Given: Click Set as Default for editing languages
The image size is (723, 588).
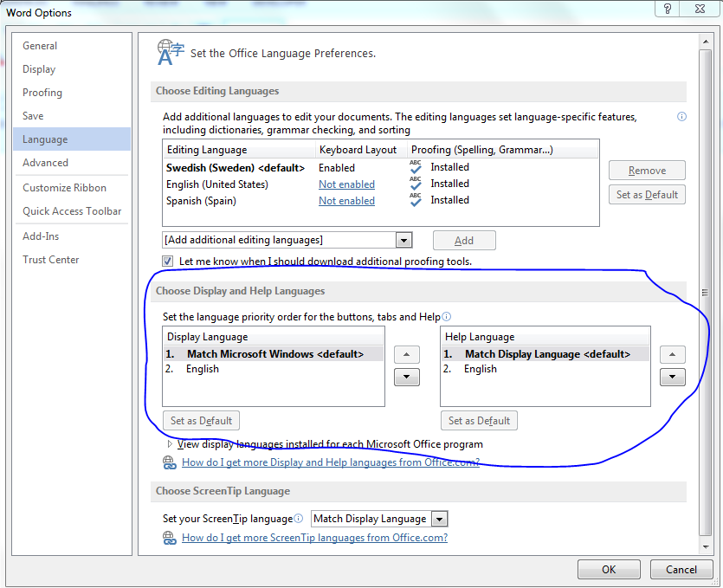Looking at the screenshot, I should click(x=647, y=195).
